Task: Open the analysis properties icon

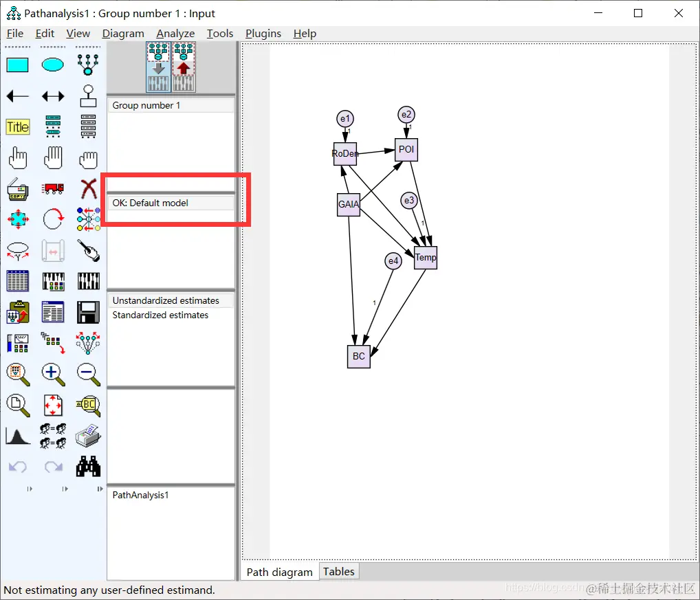Action: point(53,282)
